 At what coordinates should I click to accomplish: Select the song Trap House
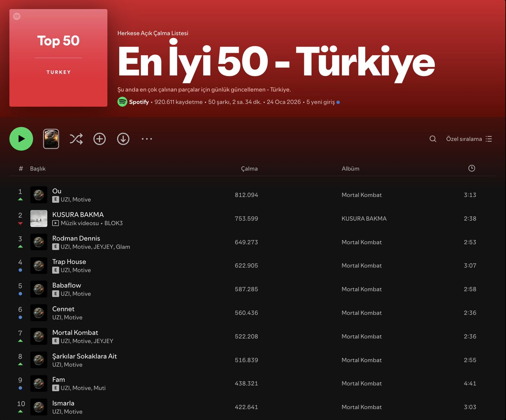[x=69, y=262]
